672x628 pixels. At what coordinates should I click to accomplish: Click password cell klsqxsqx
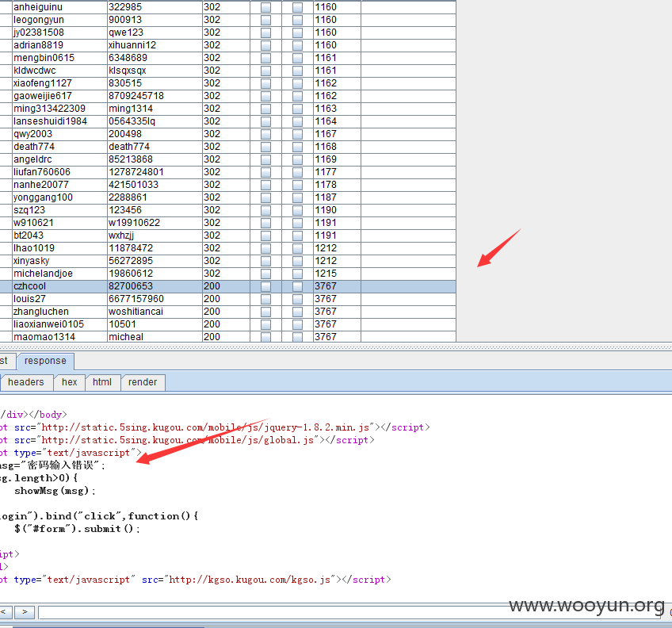pyautogui.click(x=155, y=71)
